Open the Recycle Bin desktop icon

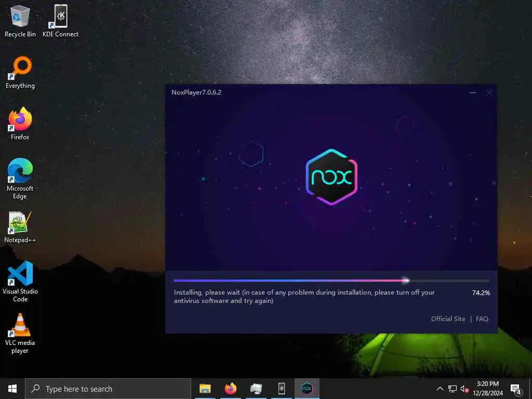pyautogui.click(x=20, y=21)
